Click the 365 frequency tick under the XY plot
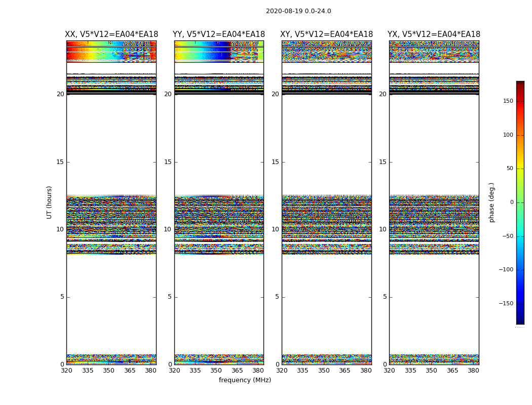This screenshot has width=532, height=405. (x=345, y=371)
